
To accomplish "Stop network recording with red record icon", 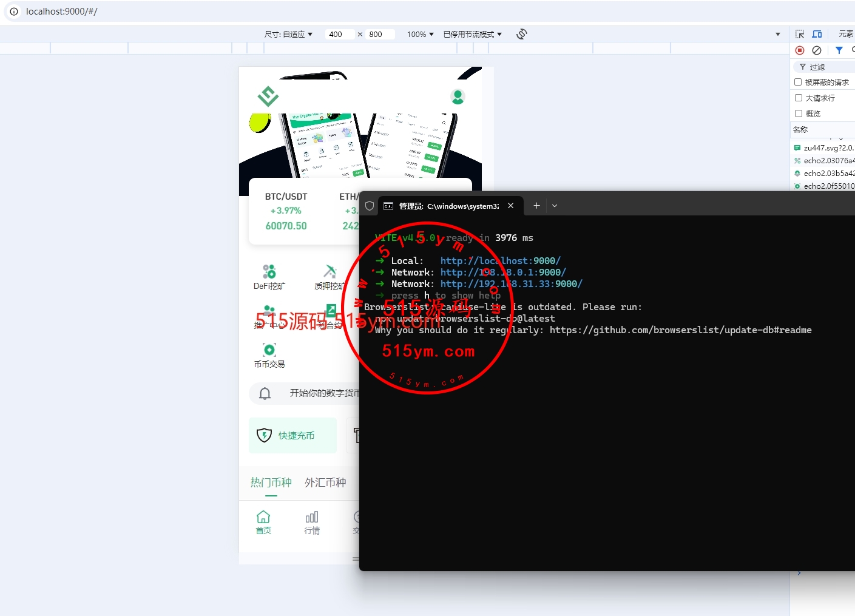I will pos(800,50).
